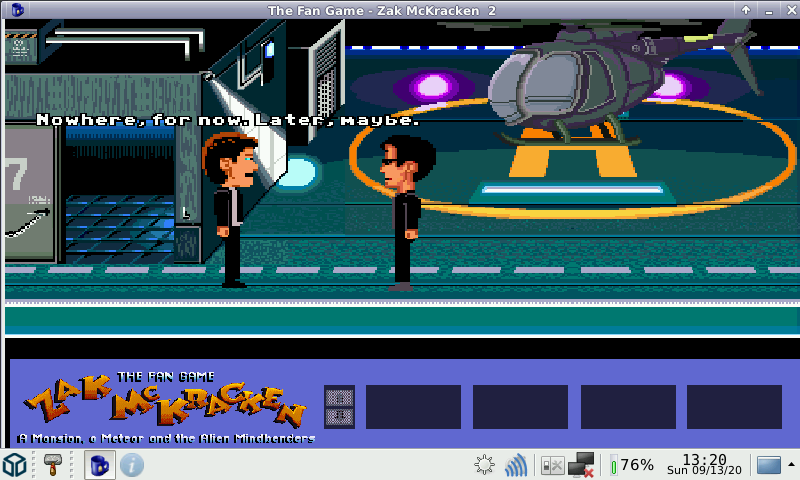Click the blue info icon in taskbar

coord(132,465)
